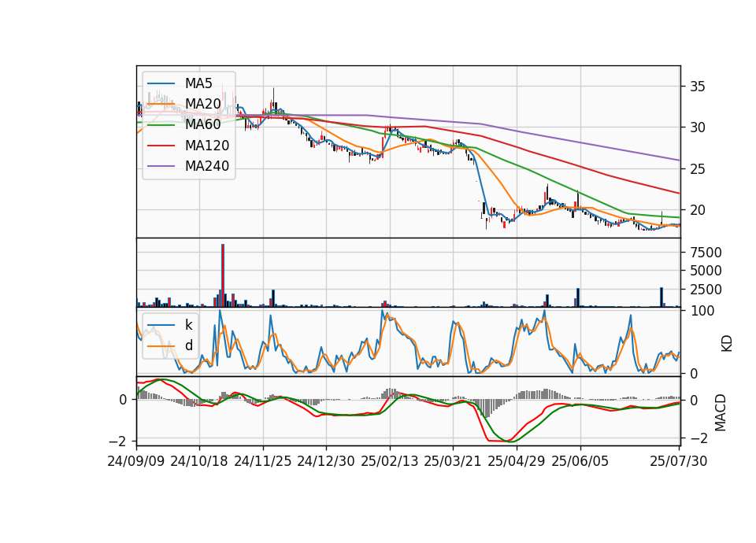Image resolution: width=756 pixels, height=543 pixels.
Task: Click the 35 price axis label
Action: 698,87
